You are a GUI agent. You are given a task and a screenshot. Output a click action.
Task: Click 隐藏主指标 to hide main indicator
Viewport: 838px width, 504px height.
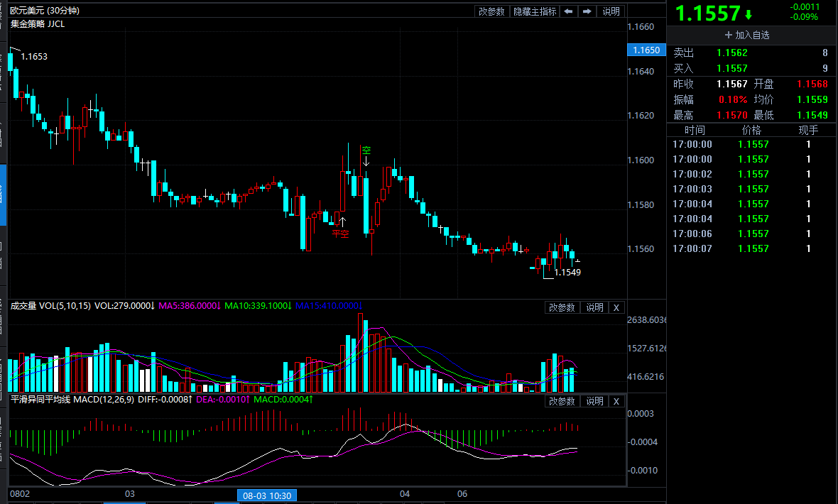pyautogui.click(x=535, y=11)
